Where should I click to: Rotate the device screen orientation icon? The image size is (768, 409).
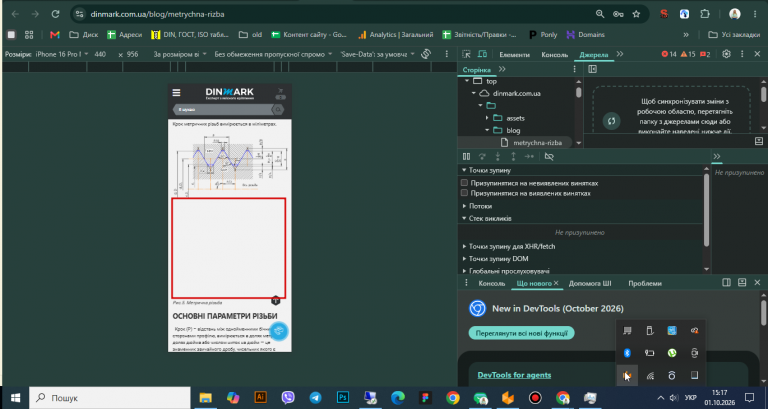(426, 54)
